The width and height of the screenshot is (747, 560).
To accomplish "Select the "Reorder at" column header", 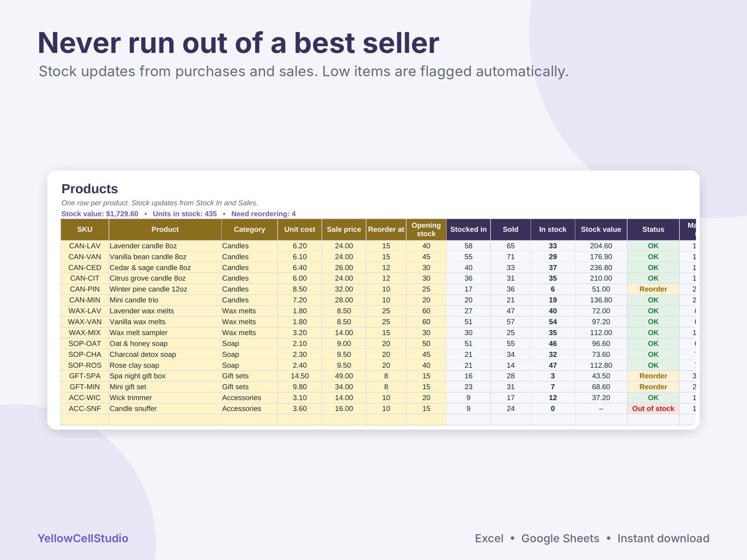I will point(386,230).
